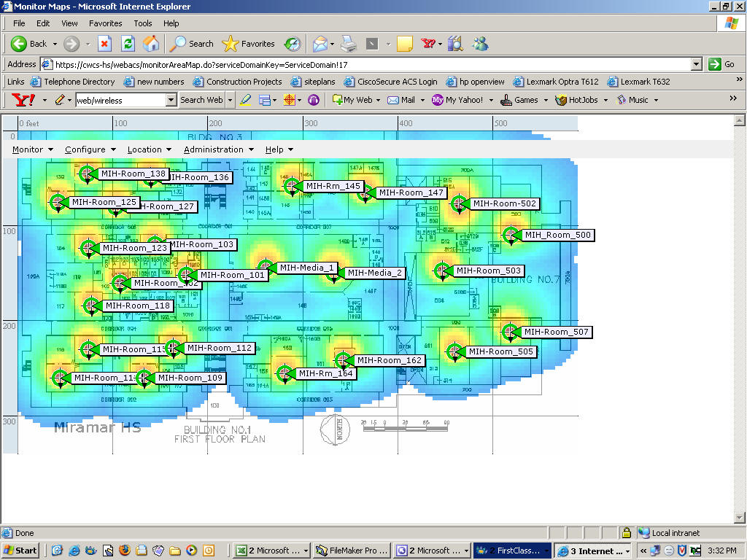Click the MIH-Media_1 access point icon

pyautogui.click(x=266, y=267)
